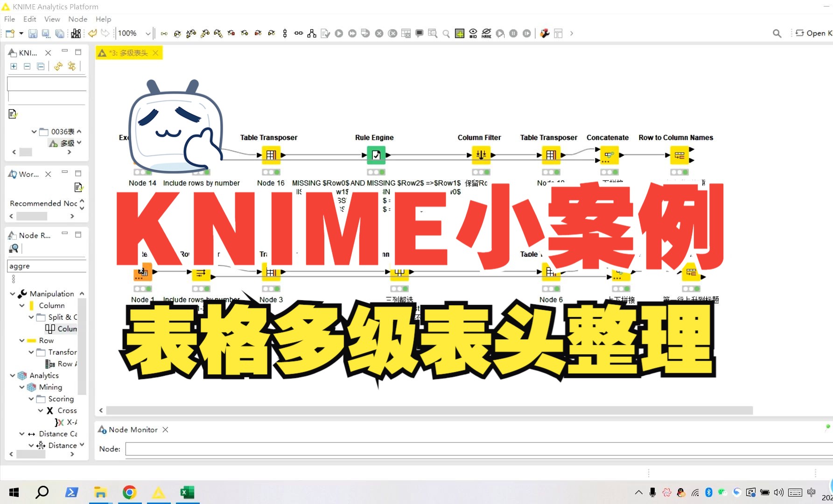The height and width of the screenshot is (504, 833).
Task: Click the Step loop execution icon
Action: 527,33
